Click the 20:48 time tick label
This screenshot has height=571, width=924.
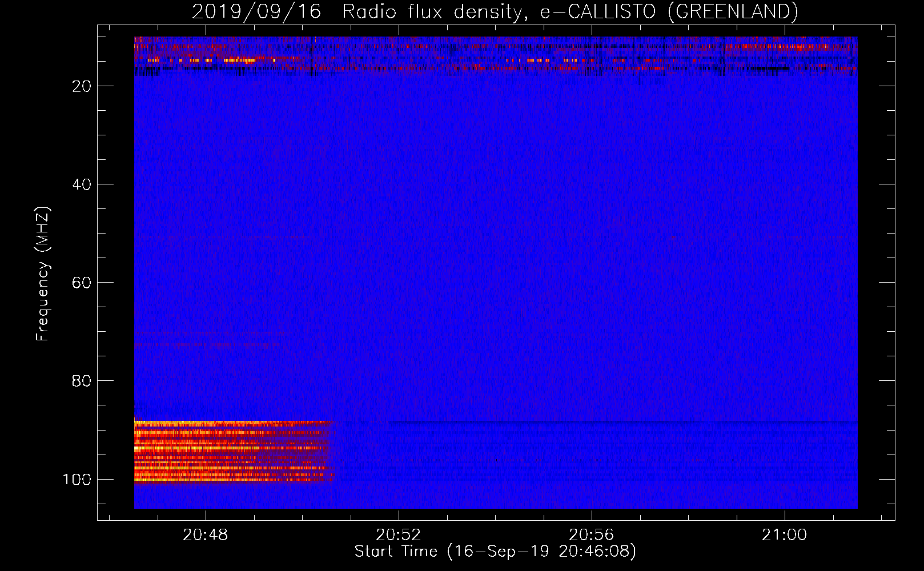(205, 535)
